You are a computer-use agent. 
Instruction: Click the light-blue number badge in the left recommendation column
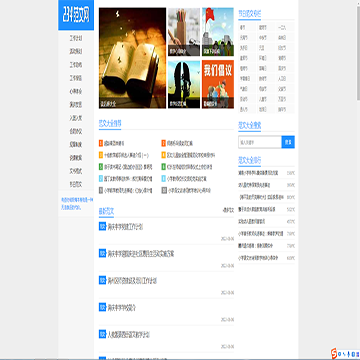click(x=101, y=179)
